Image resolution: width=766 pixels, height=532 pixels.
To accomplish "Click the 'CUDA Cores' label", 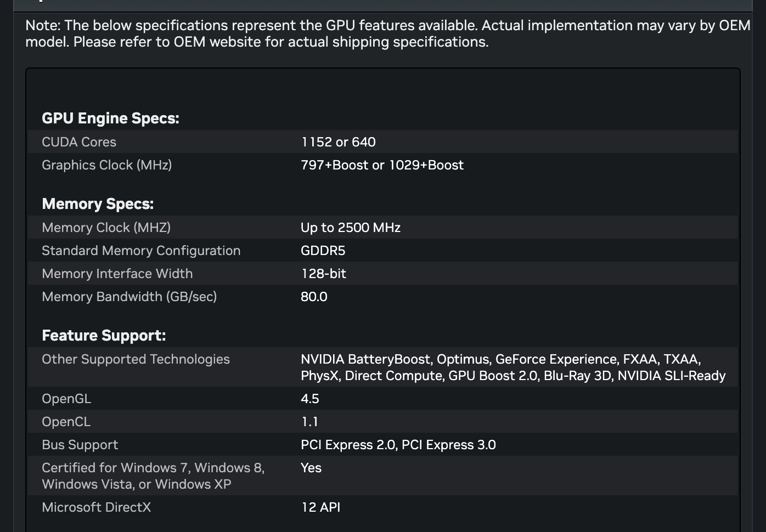I will point(79,142).
